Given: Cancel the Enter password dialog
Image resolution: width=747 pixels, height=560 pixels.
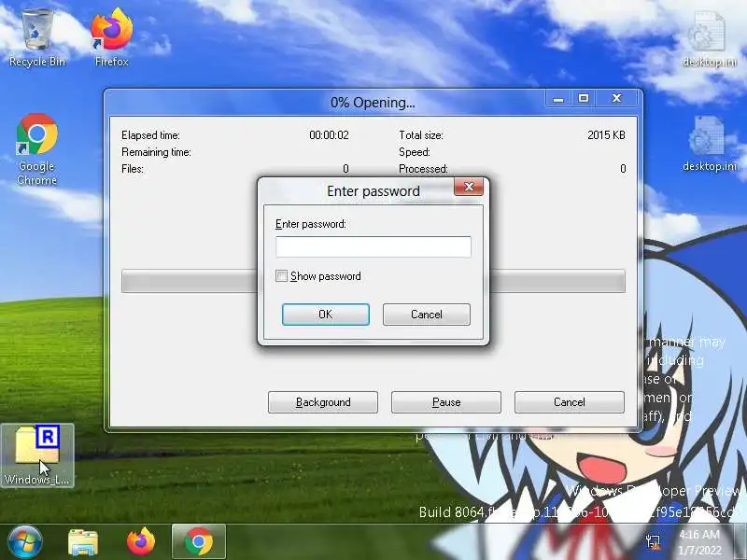Looking at the screenshot, I should [x=427, y=315].
